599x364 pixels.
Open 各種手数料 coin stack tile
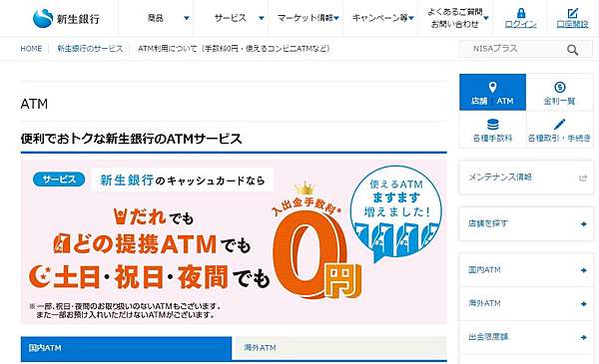click(492, 130)
